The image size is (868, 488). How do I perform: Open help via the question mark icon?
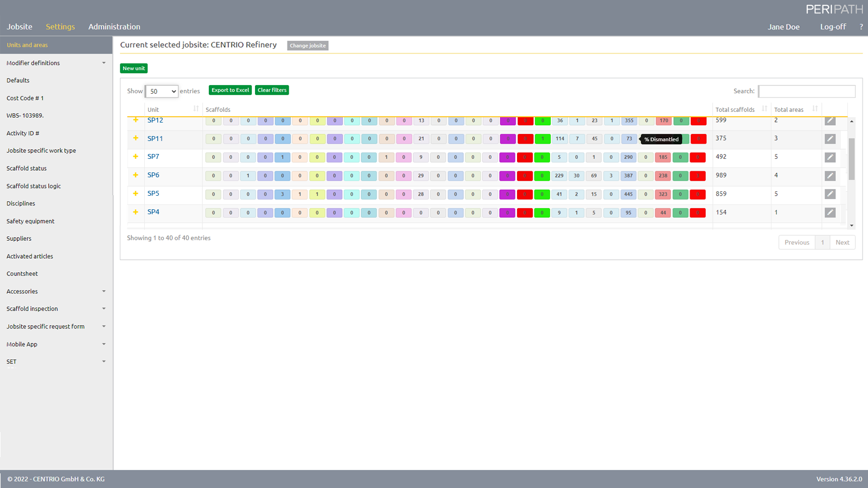click(861, 26)
